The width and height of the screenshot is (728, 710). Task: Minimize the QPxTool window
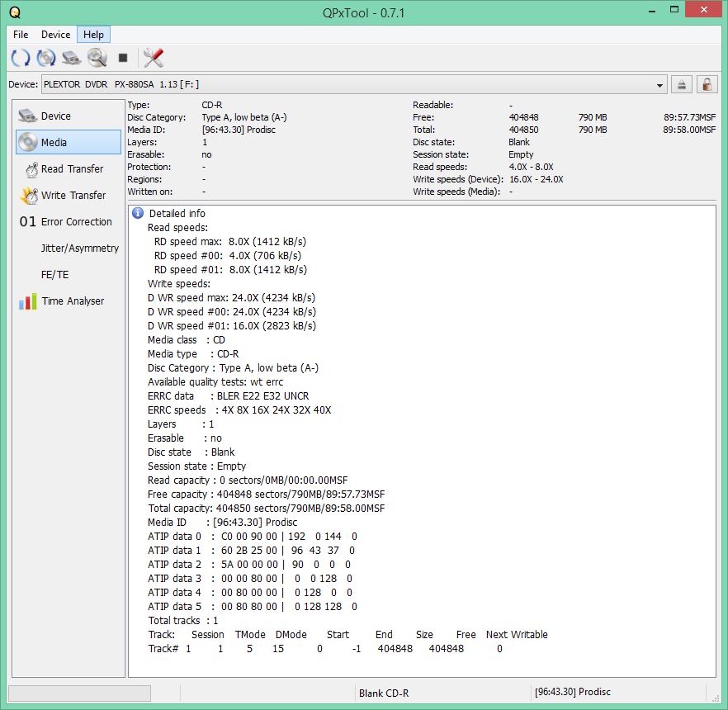coord(652,10)
